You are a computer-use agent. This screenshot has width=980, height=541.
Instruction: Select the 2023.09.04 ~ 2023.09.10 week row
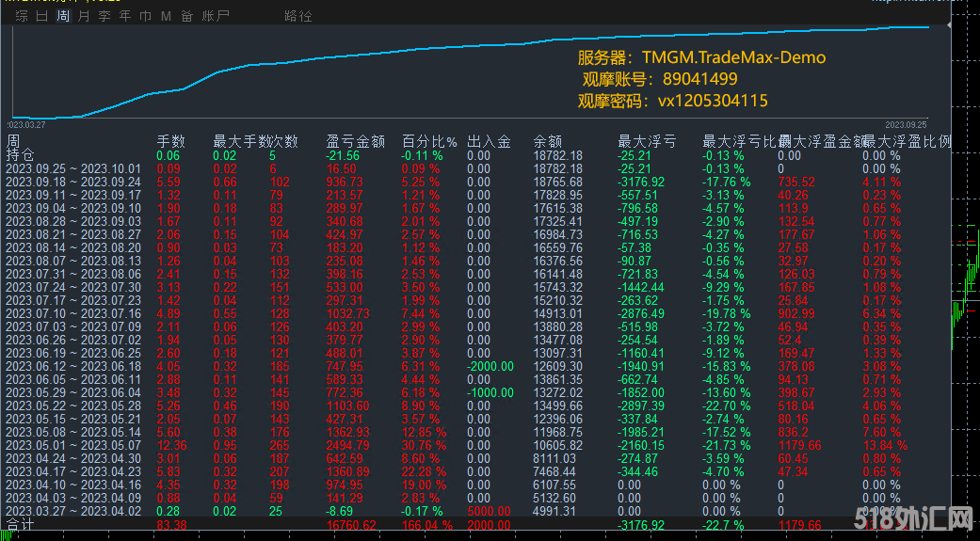click(453, 208)
